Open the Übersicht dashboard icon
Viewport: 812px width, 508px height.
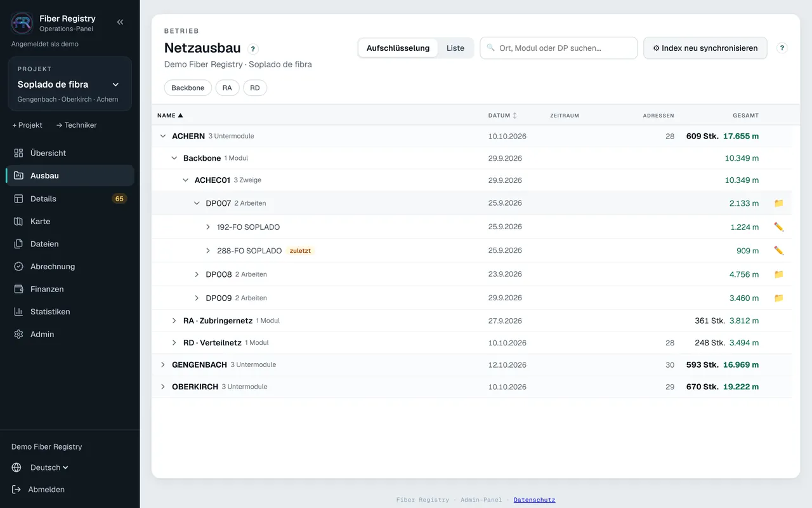click(18, 153)
